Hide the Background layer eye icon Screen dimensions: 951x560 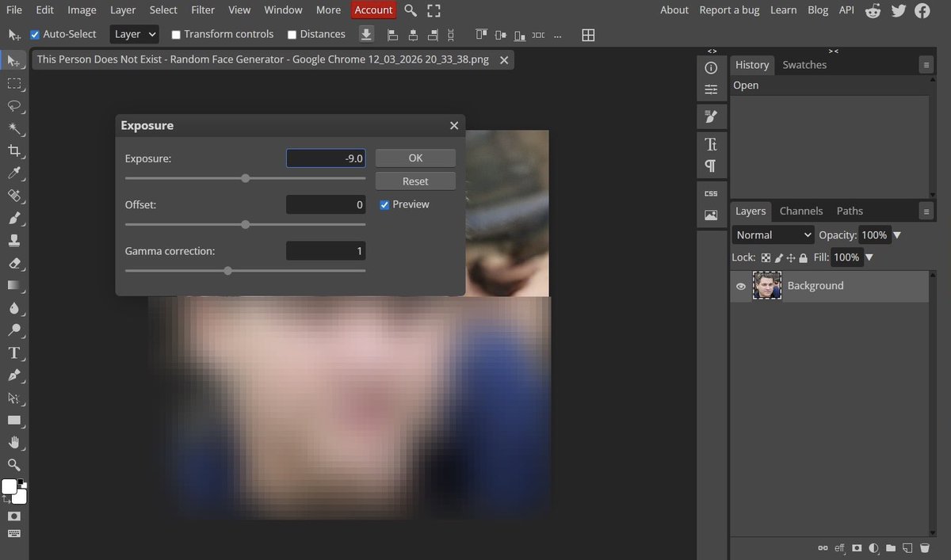coord(741,286)
